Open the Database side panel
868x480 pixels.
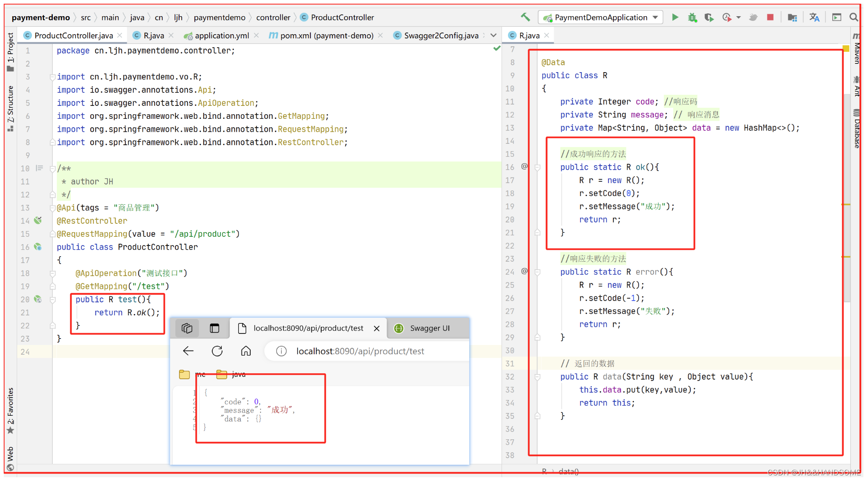point(857,129)
